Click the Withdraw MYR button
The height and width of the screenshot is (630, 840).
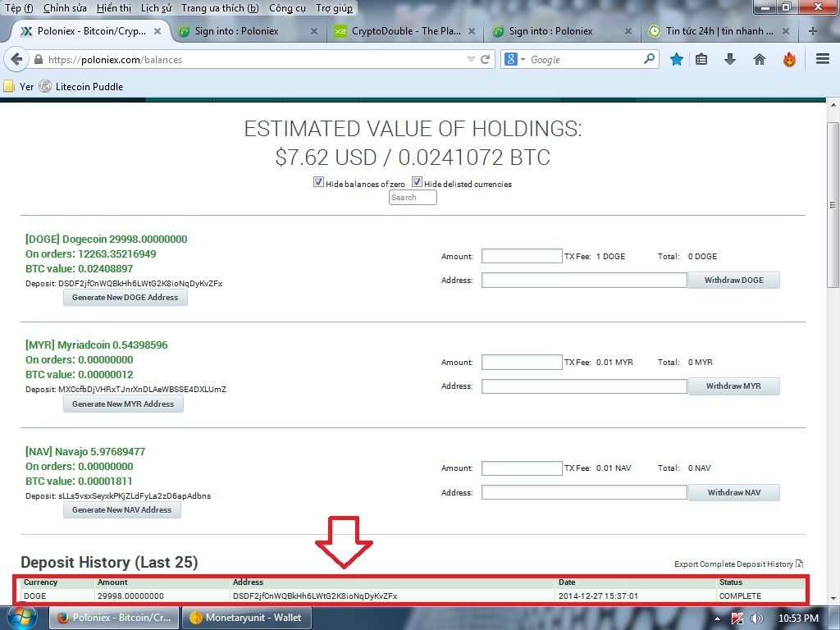coord(734,386)
